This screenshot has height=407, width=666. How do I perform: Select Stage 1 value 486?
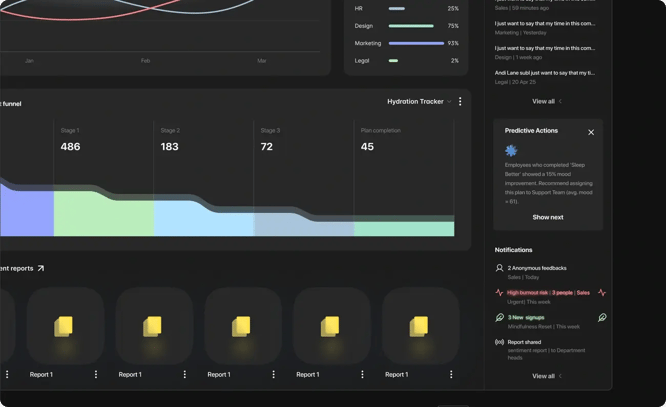[70, 147]
